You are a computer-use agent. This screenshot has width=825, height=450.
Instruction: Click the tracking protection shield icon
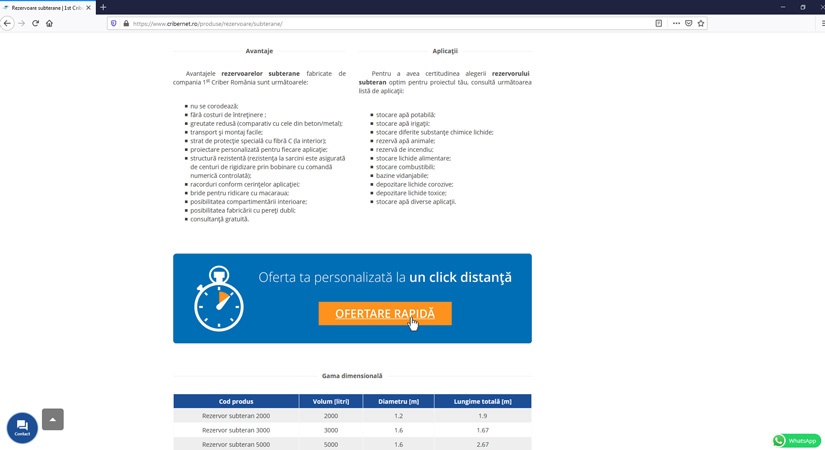(x=114, y=23)
